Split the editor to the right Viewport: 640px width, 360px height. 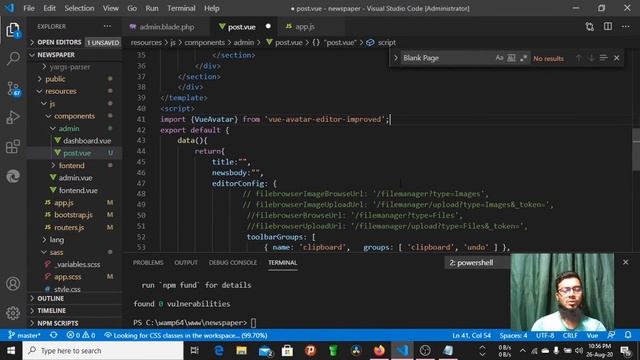[608, 27]
